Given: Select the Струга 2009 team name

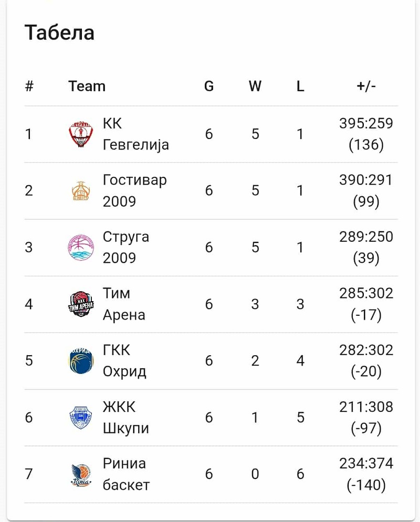Looking at the screenshot, I should point(126,248).
